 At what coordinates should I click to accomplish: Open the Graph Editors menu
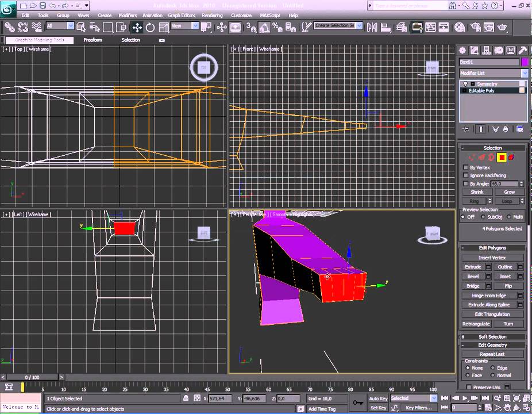click(181, 16)
